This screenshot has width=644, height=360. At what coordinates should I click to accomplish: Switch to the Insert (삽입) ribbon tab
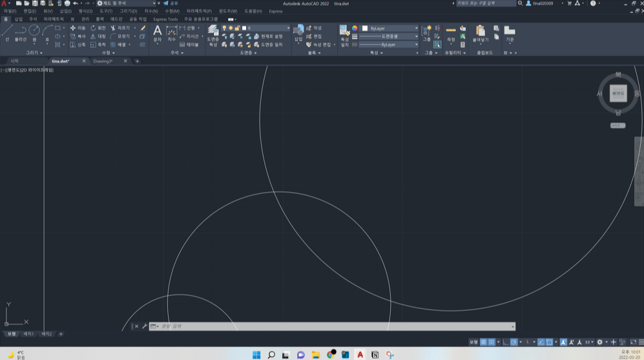coord(19,19)
